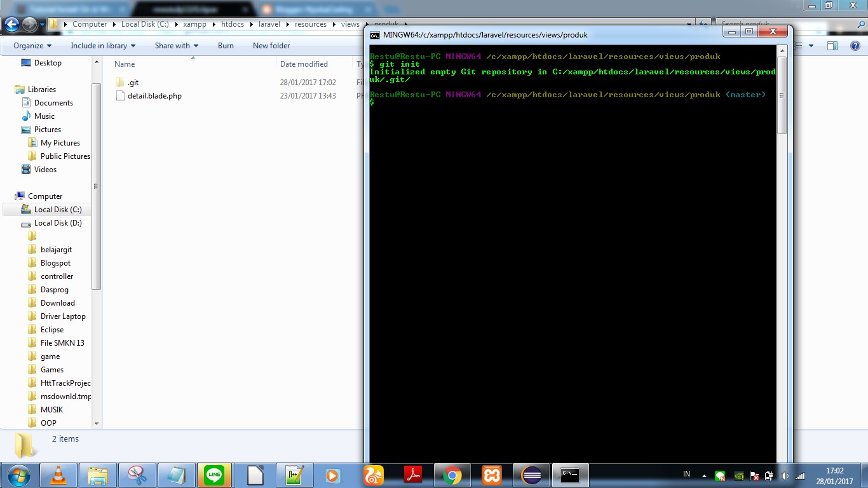Open the volume speaker tray icon
Screen dimensions: 868x488
click(x=785, y=475)
